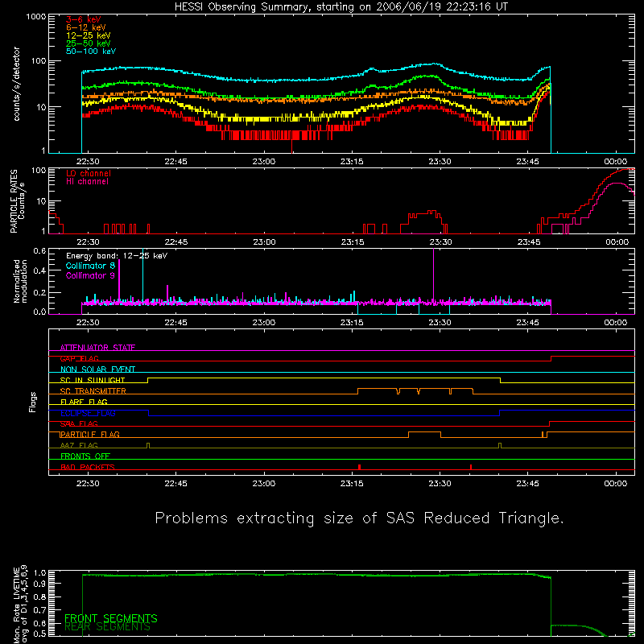Click the ECLIPSE_FLAG label
Screen dimensions: 644x644
(88, 413)
